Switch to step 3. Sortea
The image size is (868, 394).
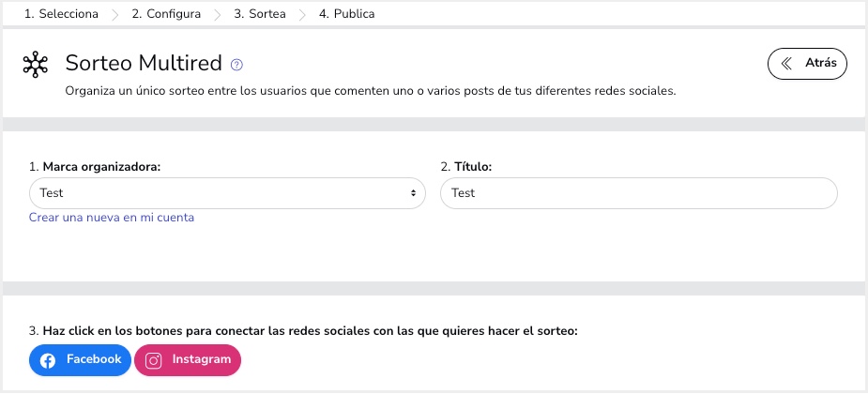[260, 15]
